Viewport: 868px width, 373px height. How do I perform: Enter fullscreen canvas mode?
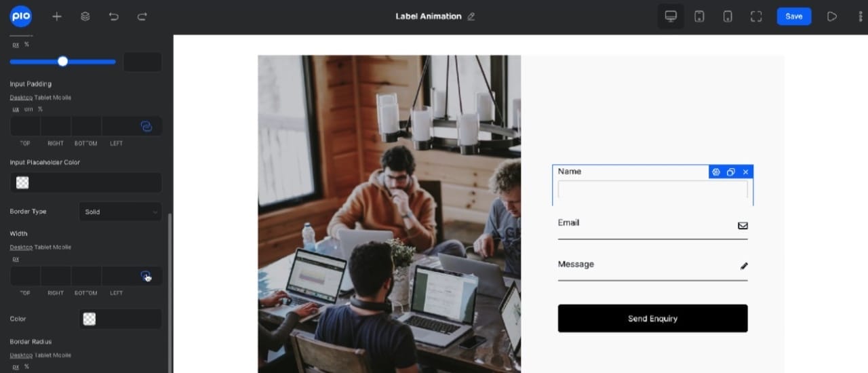[756, 16]
